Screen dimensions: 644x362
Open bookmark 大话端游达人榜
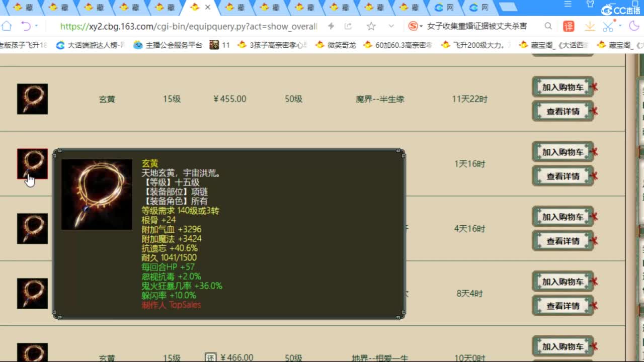pyautogui.click(x=90, y=45)
